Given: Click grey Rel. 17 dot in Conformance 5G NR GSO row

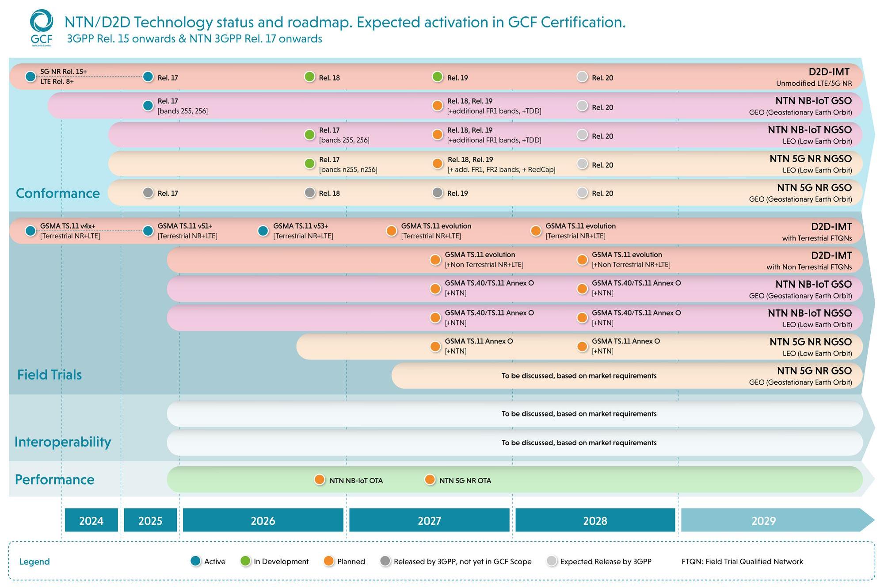Looking at the screenshot, I should pos(148,192).
